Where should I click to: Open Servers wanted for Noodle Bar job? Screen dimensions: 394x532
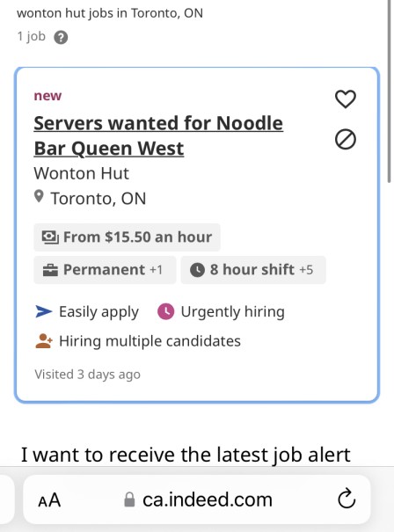pyautogui.click(x=158, y=135)
